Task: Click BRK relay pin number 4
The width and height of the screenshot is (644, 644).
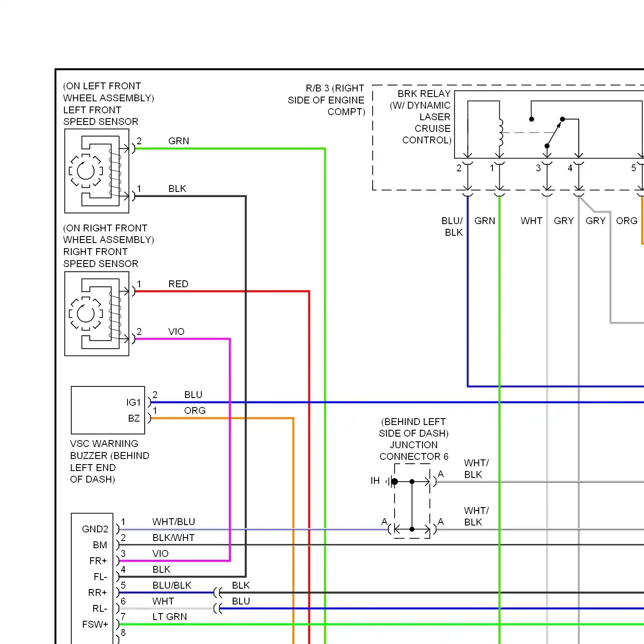Action: point(570,168)
